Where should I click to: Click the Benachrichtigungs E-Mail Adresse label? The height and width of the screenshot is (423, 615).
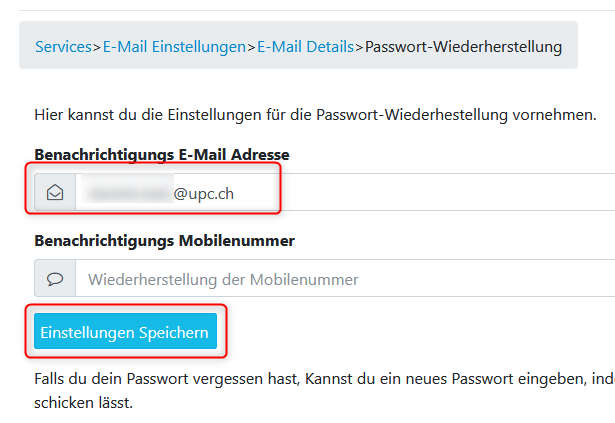161,154
